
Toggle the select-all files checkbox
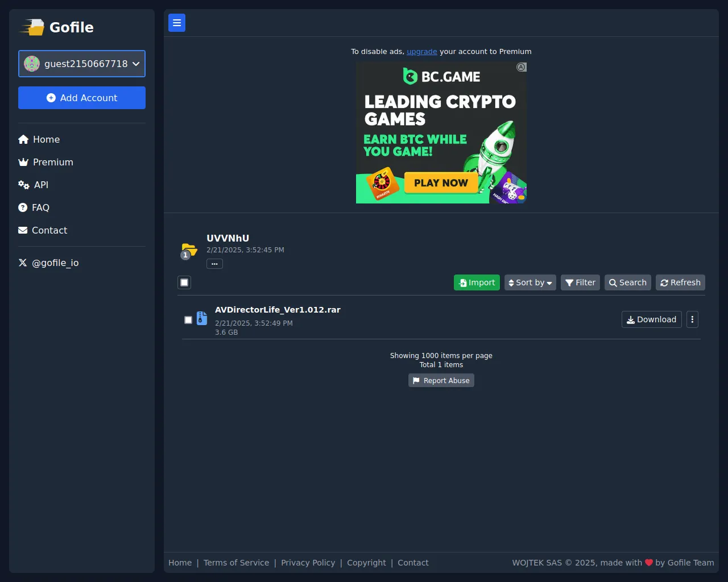184,282
